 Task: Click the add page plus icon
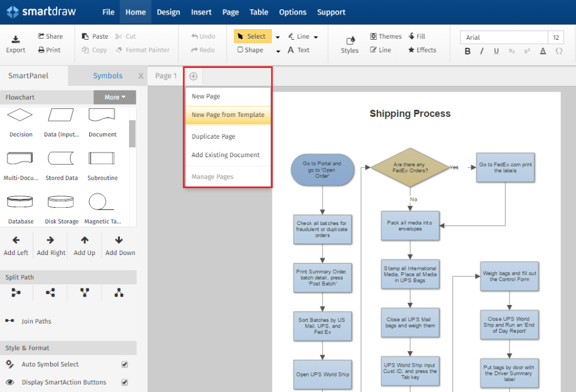(194, 77)
